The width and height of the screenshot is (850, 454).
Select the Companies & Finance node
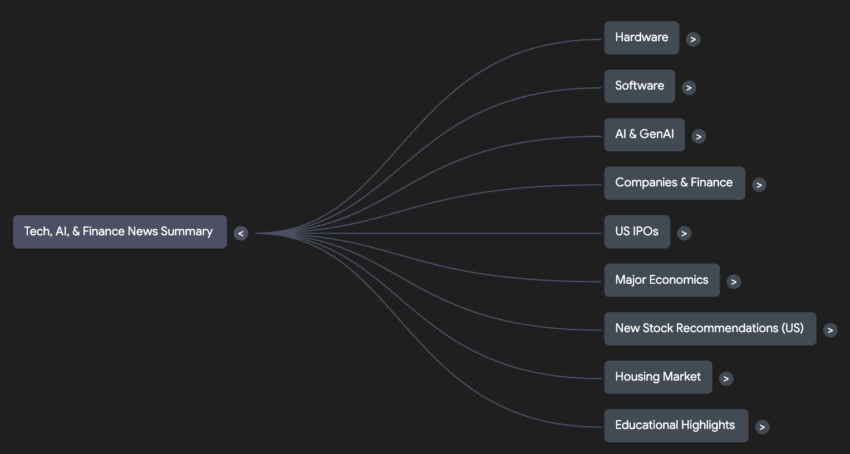(674, 183)
